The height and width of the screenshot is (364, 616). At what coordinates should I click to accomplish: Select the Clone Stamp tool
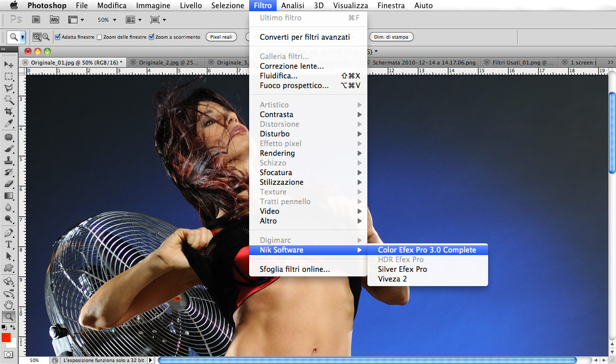point(9,161)
